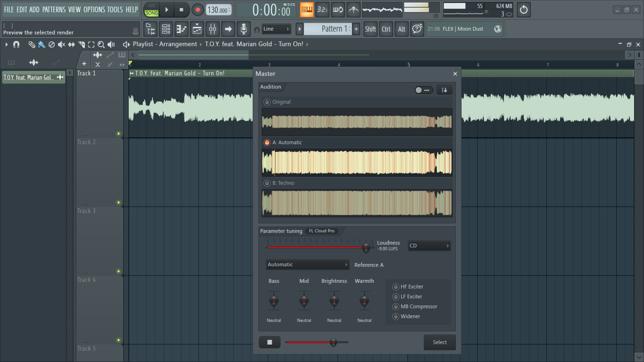
Task: Select the Slip tool in playlist
Action: coord(71,44)
